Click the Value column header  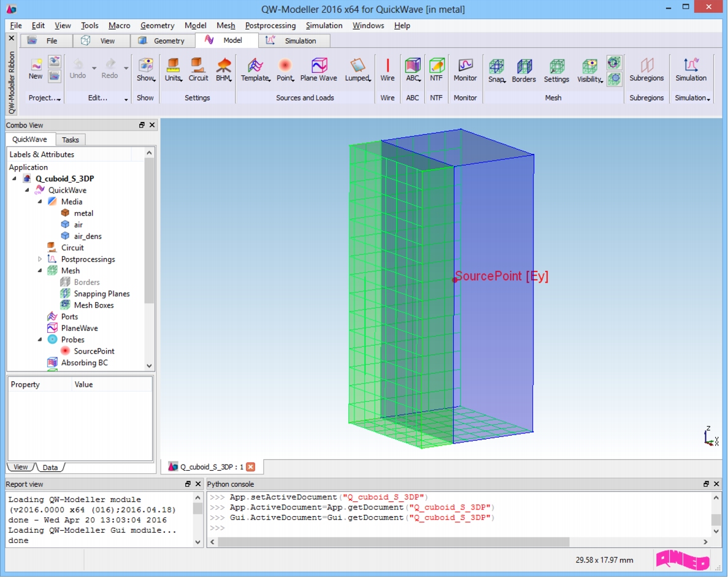click(x=112, y=384)
